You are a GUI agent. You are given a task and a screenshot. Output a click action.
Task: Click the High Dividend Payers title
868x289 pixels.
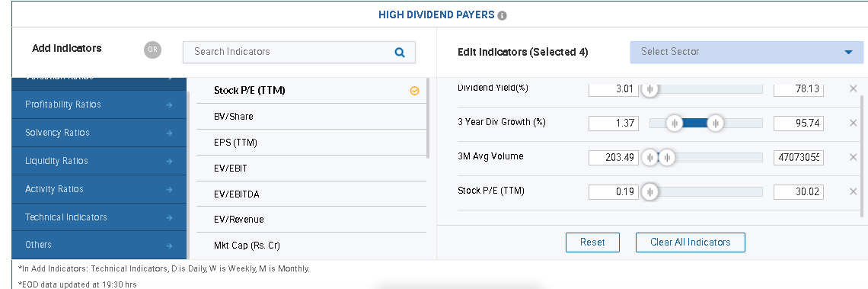click(x=436, y=15)
